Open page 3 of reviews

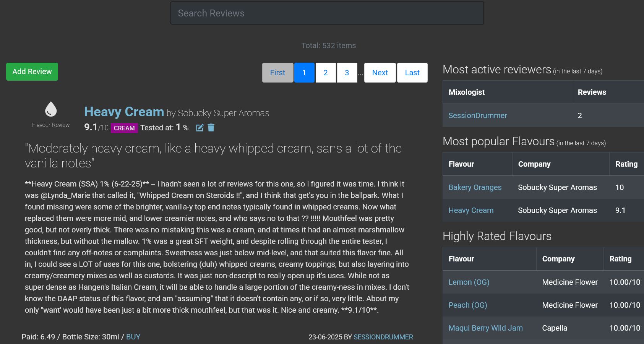(x=347, y=73)
